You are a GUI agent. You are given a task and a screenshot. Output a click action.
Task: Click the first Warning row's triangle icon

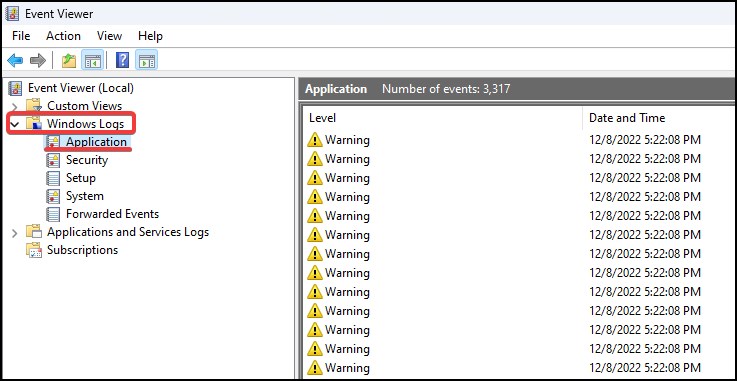pyautogui.click(x=314, y=140)
